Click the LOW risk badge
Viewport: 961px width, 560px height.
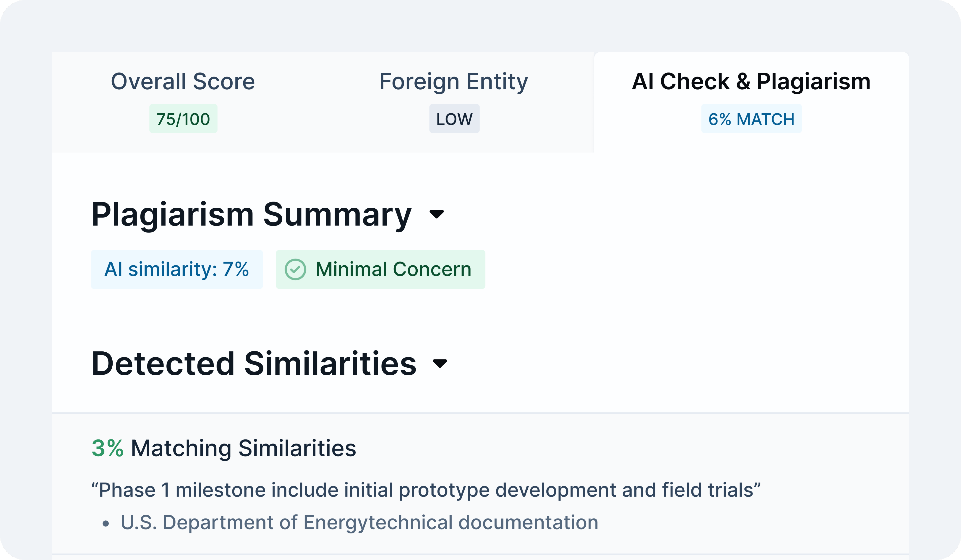454,119
